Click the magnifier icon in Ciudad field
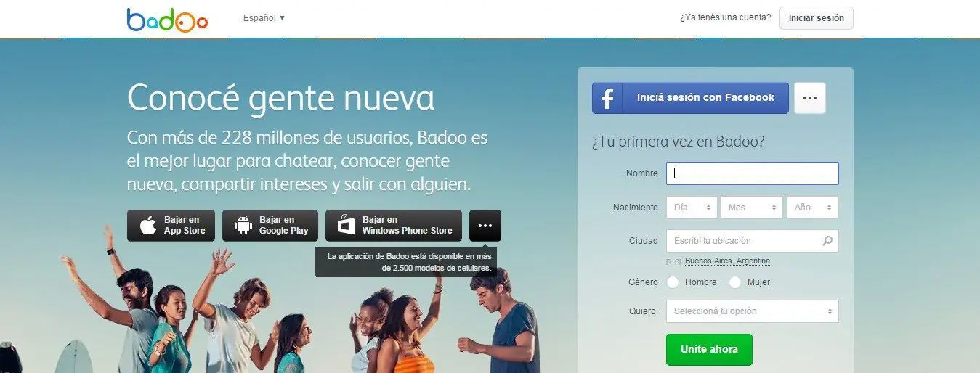Screen dimensions: 980x373 click(827, 241)
